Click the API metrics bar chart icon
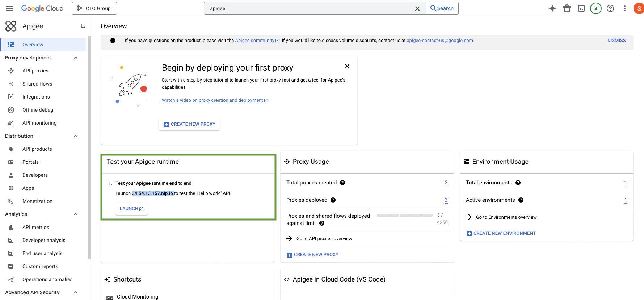 11,227
